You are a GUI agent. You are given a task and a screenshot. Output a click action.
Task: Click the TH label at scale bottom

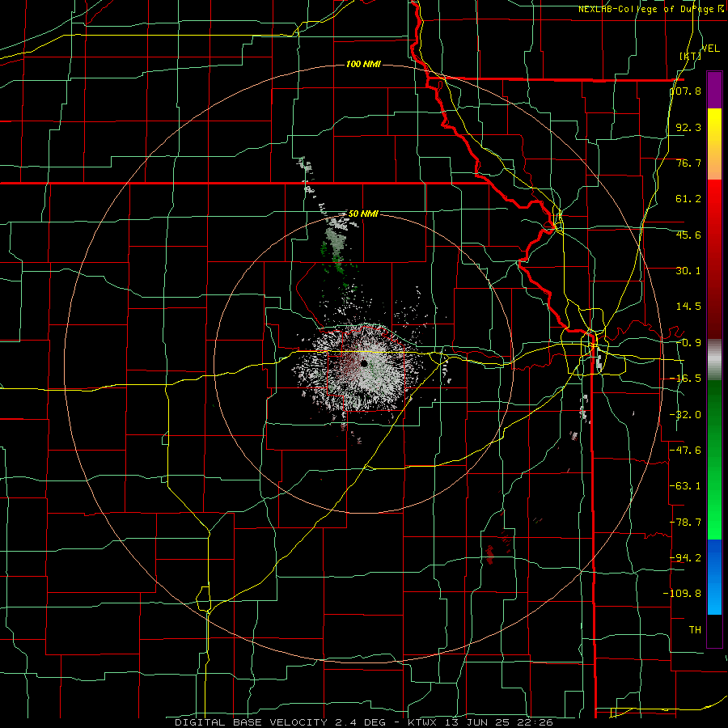coord(695,629)
